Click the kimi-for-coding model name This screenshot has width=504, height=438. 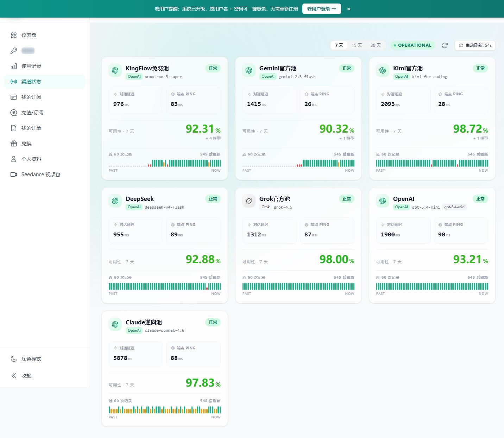pyautogui.click(x=430, y=77)
